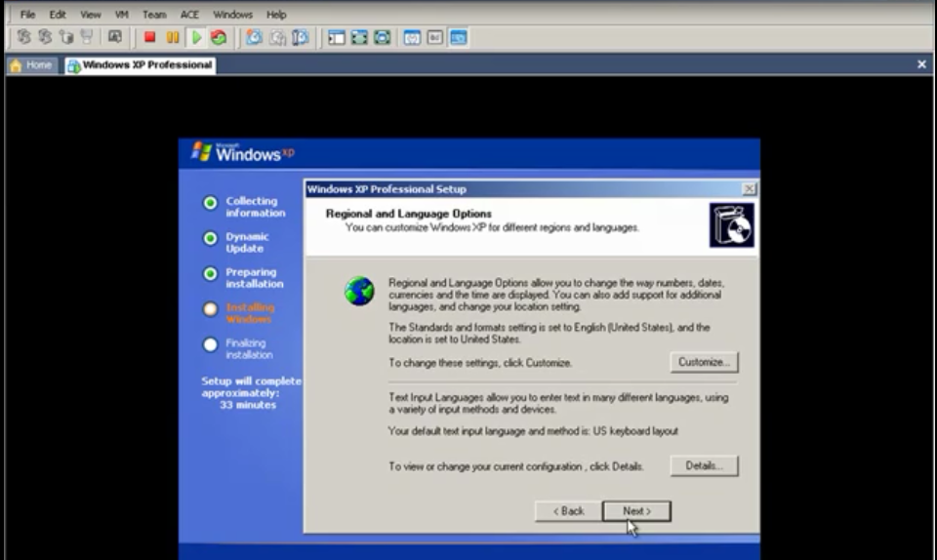The height and width of the screenshot is (560, 937).
Task: Select the Windows XP Professional tab
Action: point(141,65)
